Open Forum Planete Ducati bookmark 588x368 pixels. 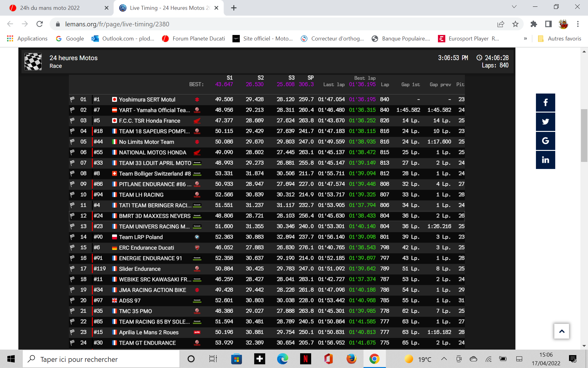194,39
